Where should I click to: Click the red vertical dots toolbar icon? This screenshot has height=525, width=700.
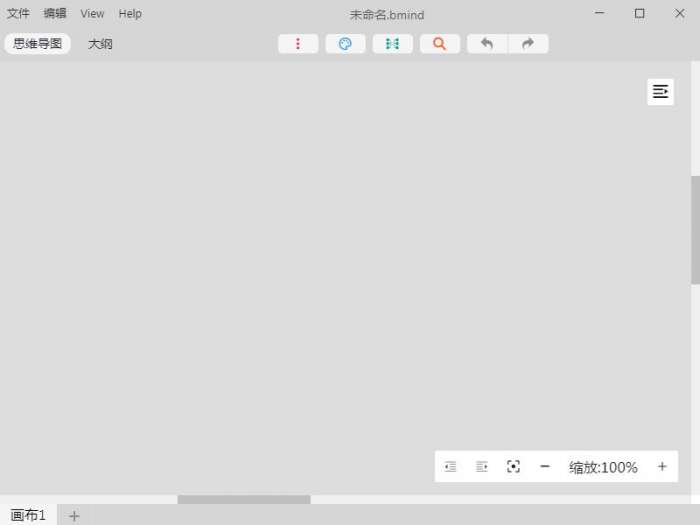click(298, 44)
